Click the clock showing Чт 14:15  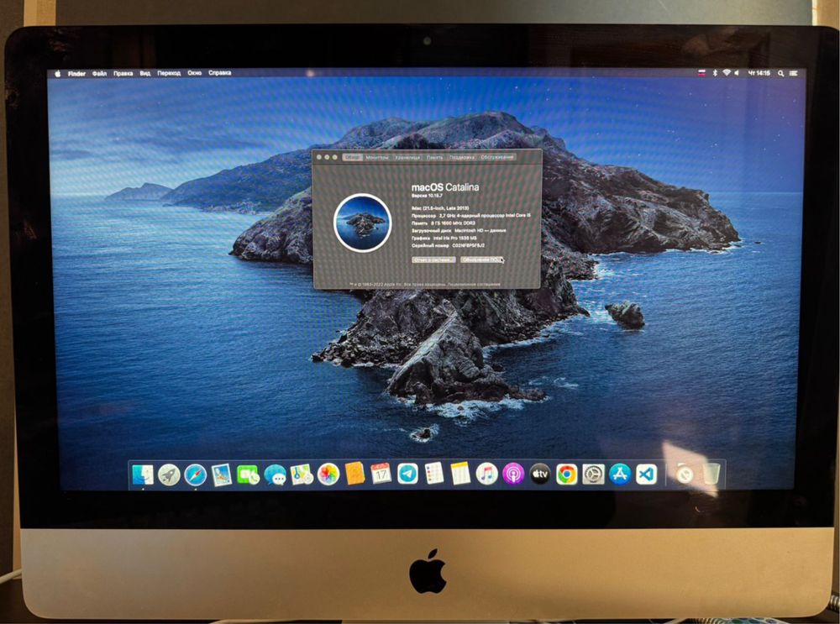[x=759, y=73]
